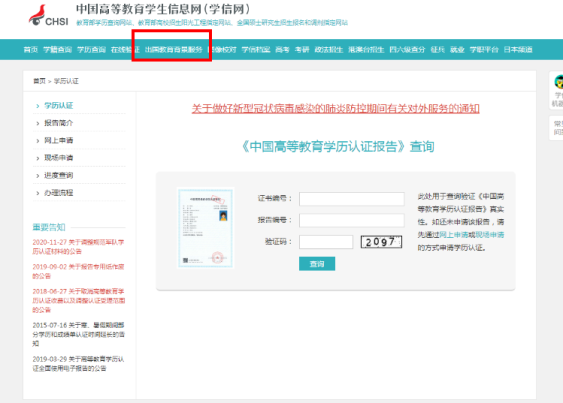
Task: Click the chevron beside 报告简介 sidebar entry
Action: pos(38,124)
